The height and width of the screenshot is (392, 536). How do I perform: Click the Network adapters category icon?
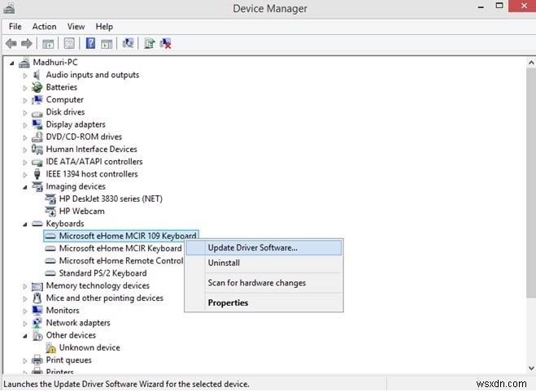point(37,323)
